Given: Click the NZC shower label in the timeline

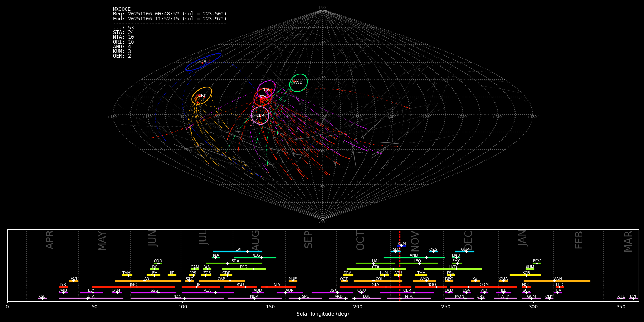Looking at the screenshot, I should [x=177, y=297].
